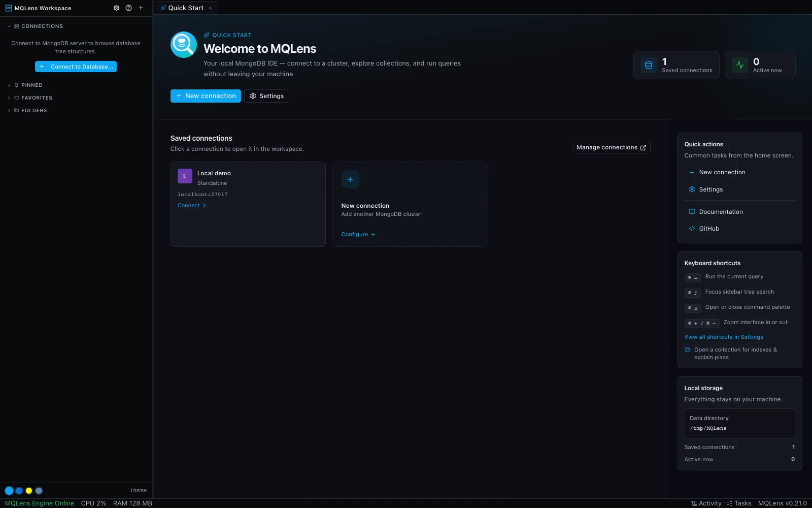
Task: Click plus icon beside Quick actions New connection
Action: pyautogui.click(x=692, y=173)
